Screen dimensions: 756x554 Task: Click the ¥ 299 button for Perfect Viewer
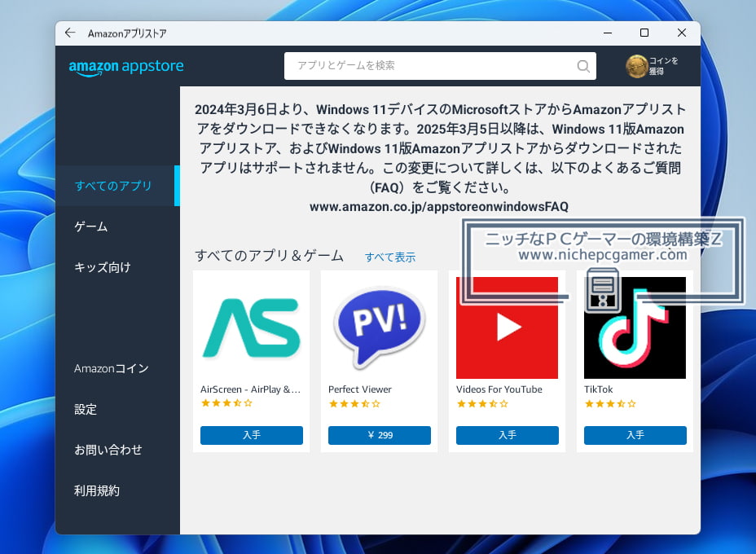pyautogui.click(x=380, y=435)
